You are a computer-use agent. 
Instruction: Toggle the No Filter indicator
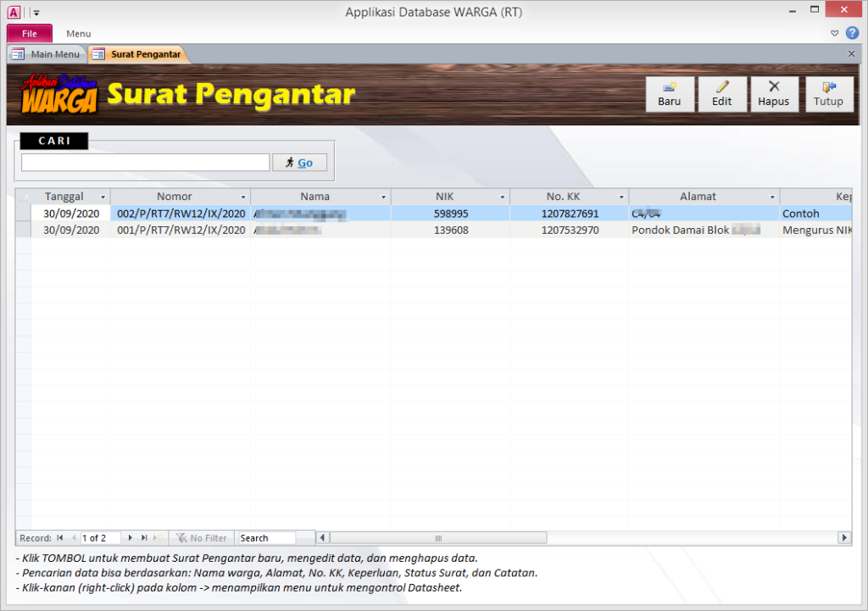point(201,538)
